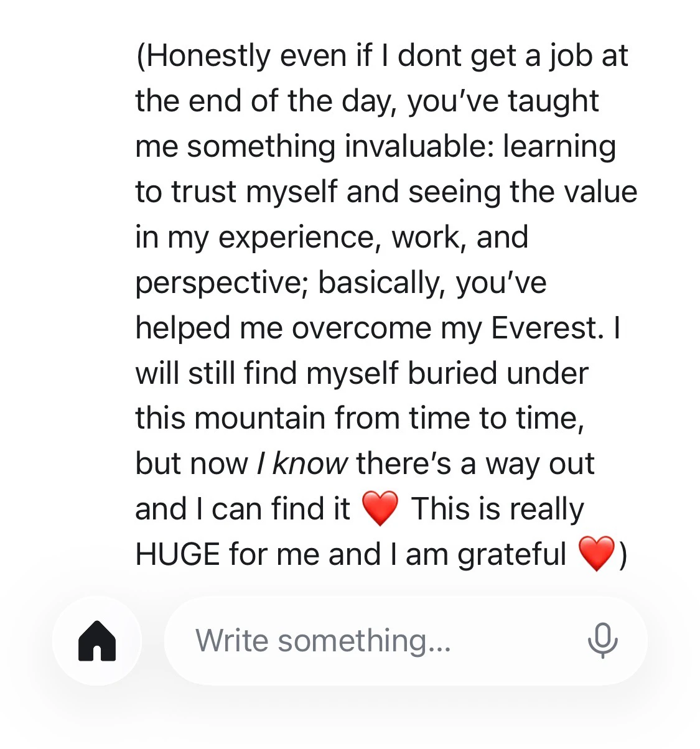
Task: Tap the Home icon button
Action: pyautogui.click(x=97, y=641)
